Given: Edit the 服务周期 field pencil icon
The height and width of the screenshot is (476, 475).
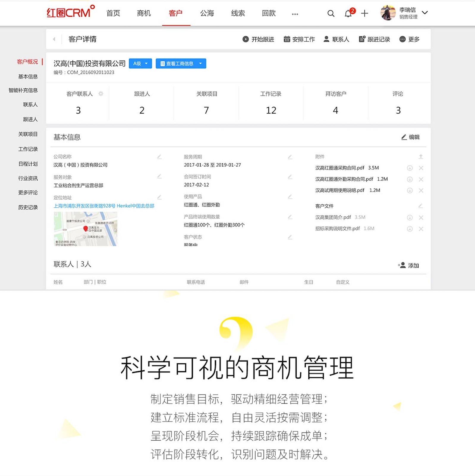Looking at the screenshot, I should (x=290, y=157).
